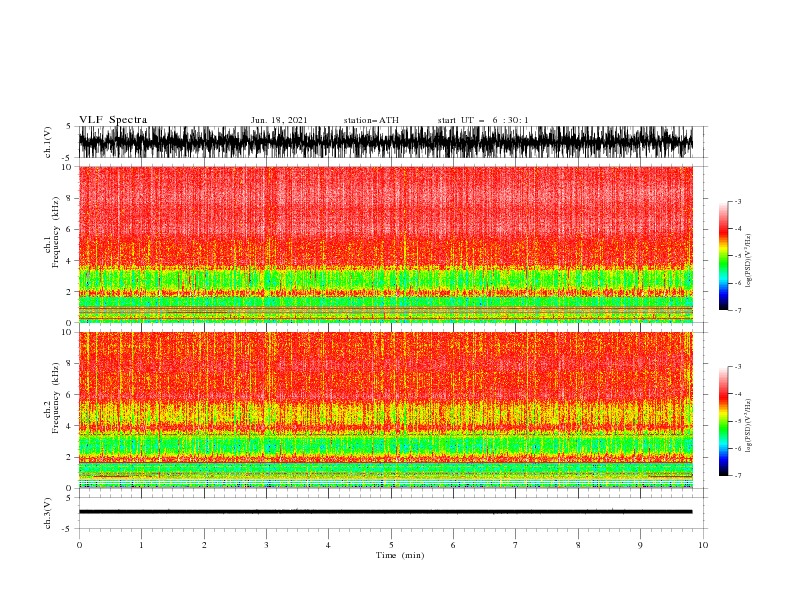
Task: Click the "7" tick label on the time axis
Action: pos(516,545)
